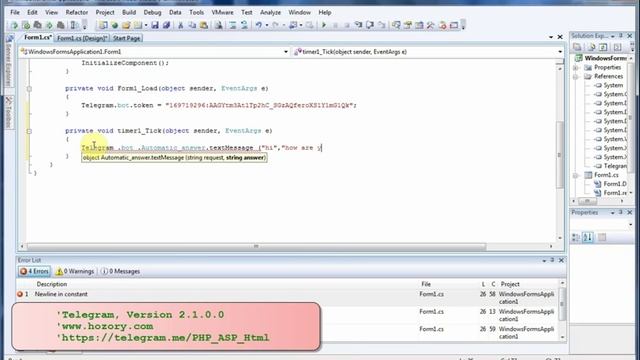The height and width of the screenshot is (360, 640).
Task: Switch to the Form1.cs [Design]* tab
Action: point(82,38)
